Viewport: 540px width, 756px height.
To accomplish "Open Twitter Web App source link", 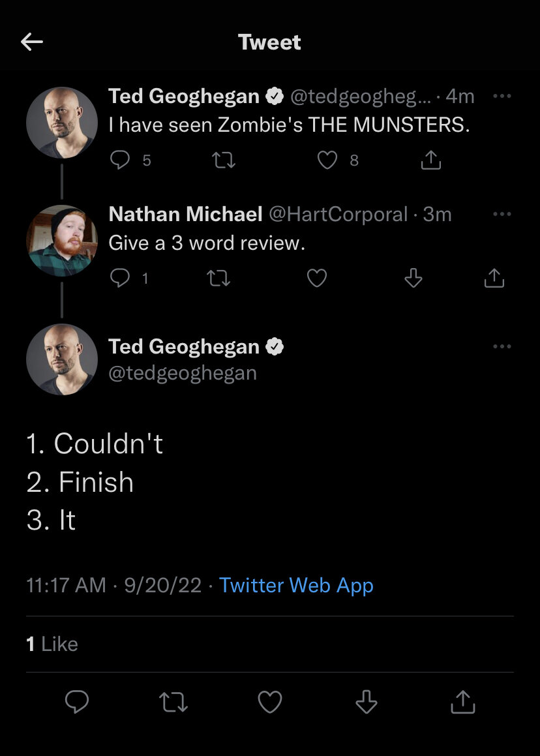I will point(296,585).
